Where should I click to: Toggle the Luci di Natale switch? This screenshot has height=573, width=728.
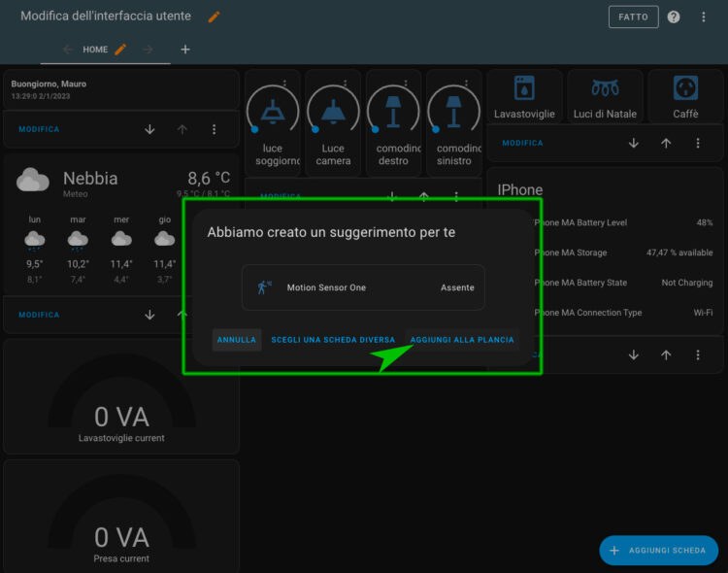605,97
